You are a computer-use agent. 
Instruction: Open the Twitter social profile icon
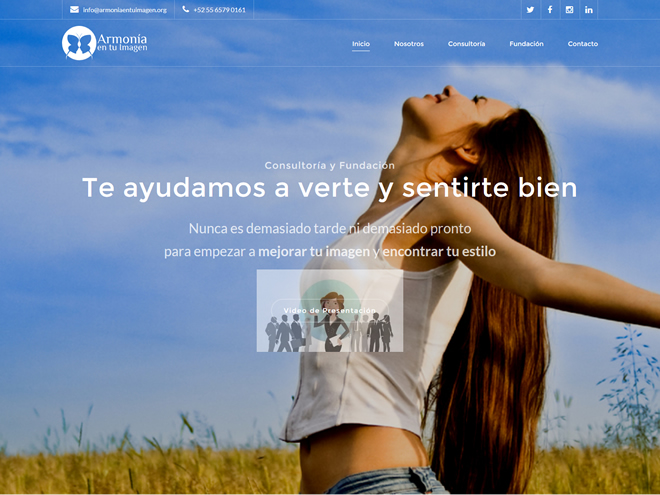click(530, 10)
